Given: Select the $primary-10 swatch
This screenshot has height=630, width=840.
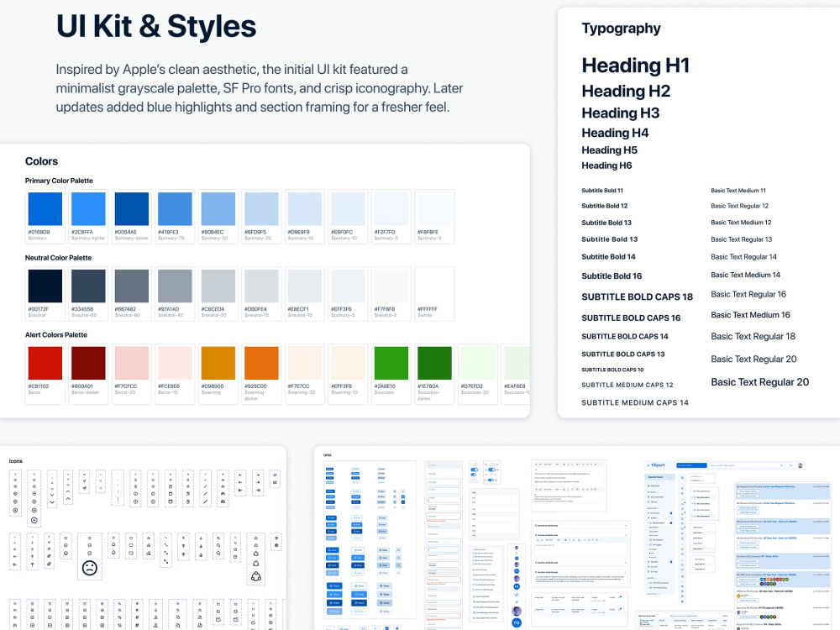Looking at the screenshot, I should [x=349, y=208].
